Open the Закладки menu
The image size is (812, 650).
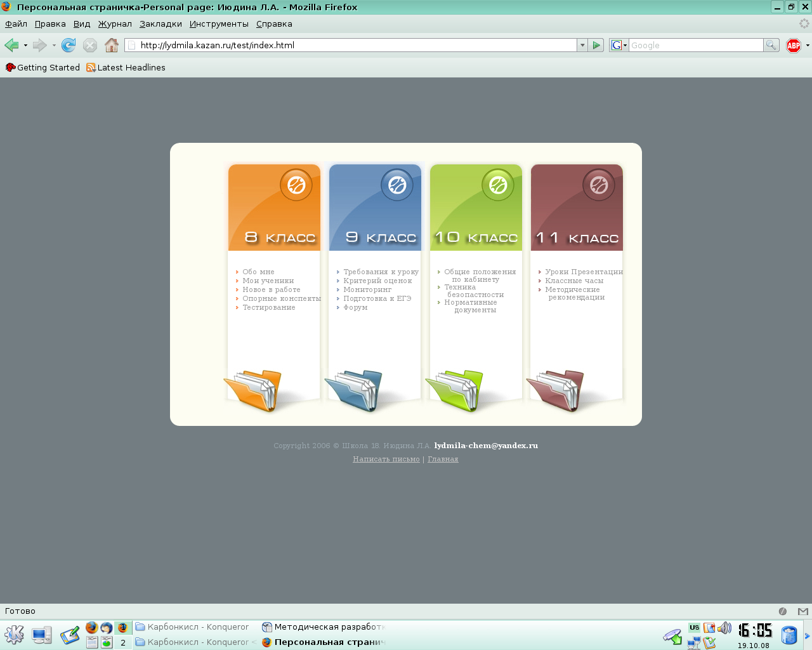(x=160, y=23)
